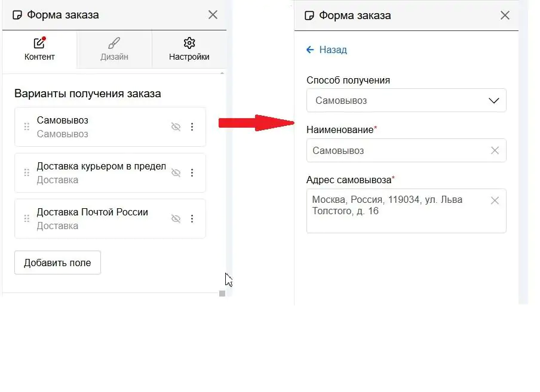Close the right Форма заказа panel
The height and width of the screenshot is (392, 540).
[505, 16]
